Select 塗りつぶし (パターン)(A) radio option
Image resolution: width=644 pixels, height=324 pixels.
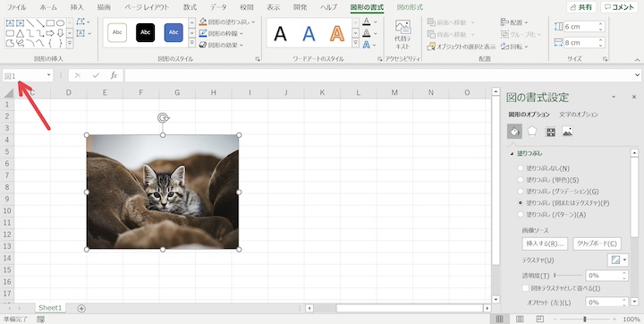coord(521,214)
